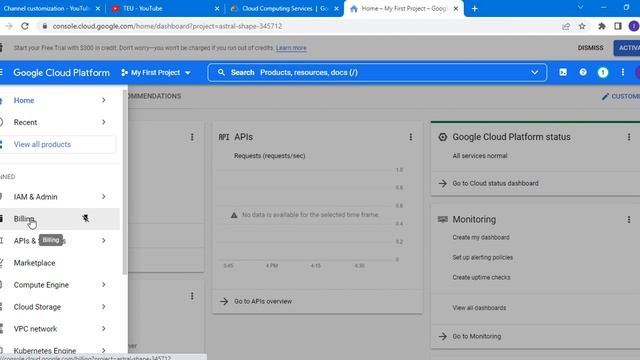Viewport: 640px width, 360px height.
Task: Select APIs & Services menu item
Action: click(60, 241)
